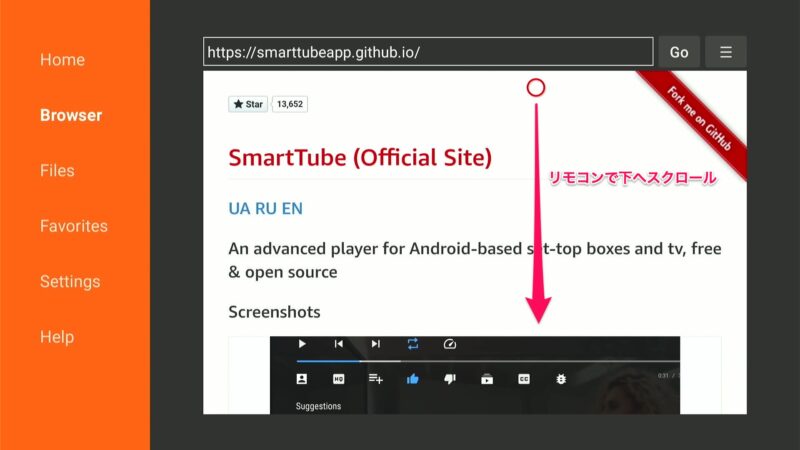Click the skip previous icon
800x450 pixels.
[339, 344]
